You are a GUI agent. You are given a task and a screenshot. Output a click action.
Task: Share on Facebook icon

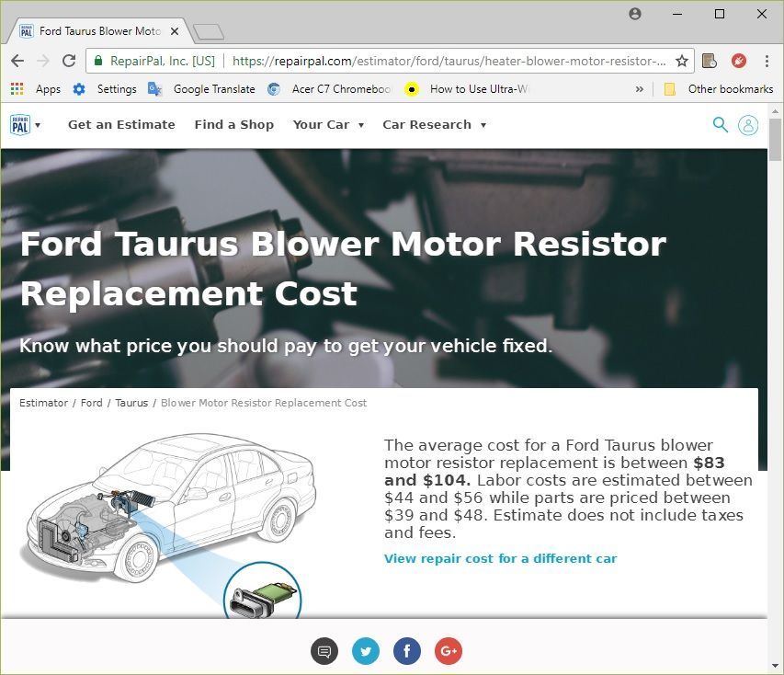click(x=407, y=651)
